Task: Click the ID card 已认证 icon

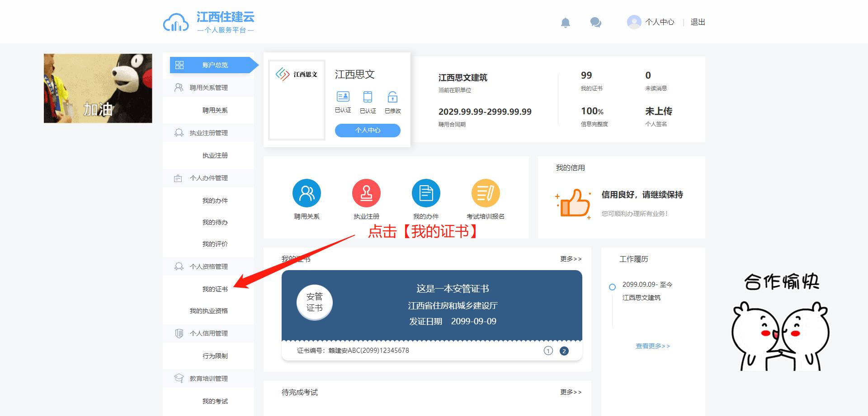Action: pyautogui.click(x=343, y=97)
